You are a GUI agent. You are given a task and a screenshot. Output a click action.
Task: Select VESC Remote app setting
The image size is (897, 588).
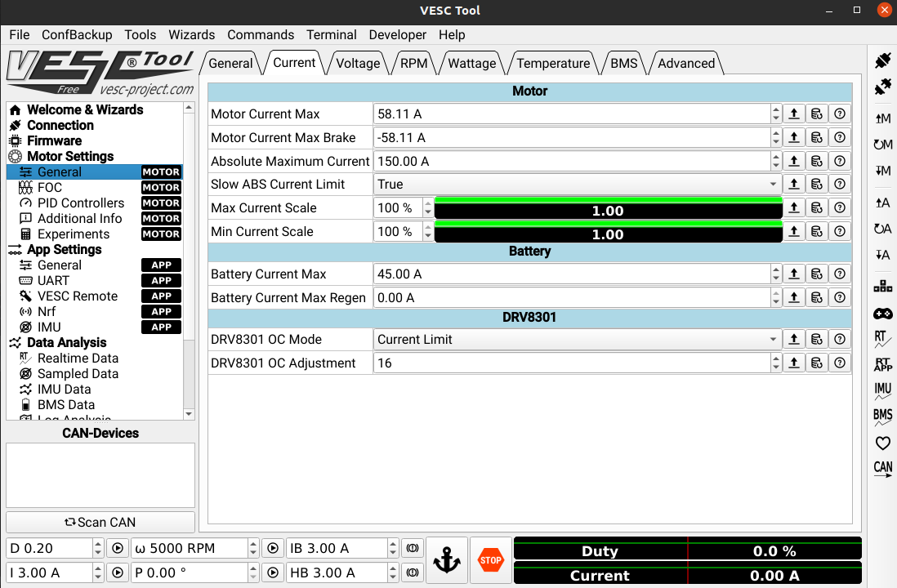[x=78, y=296]
